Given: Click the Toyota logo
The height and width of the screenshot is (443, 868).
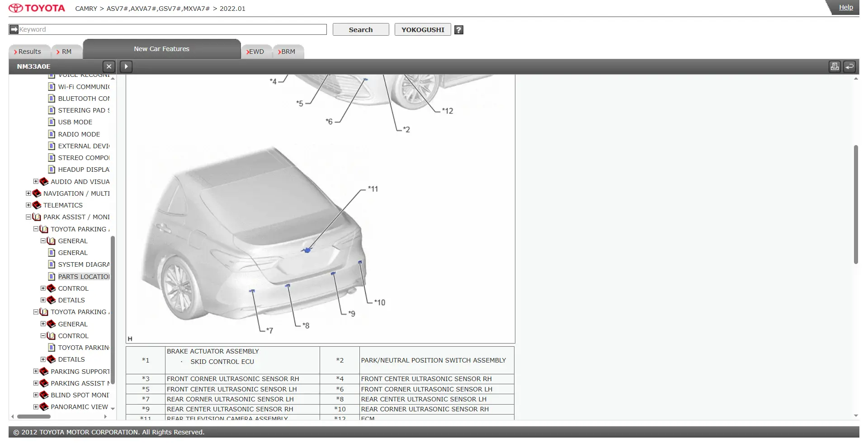Looking at the screenshot, I should tap(37, 8).
